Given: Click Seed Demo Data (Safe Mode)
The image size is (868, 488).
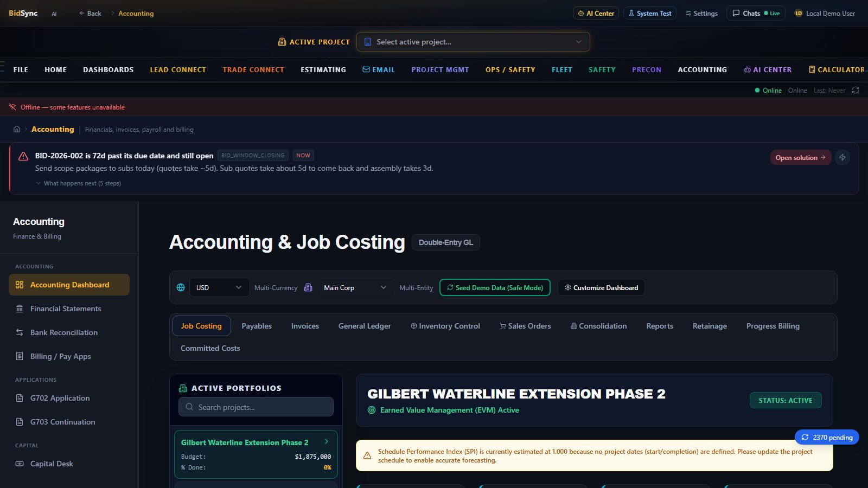Looking at the screenshot, I should pos(495,287).
